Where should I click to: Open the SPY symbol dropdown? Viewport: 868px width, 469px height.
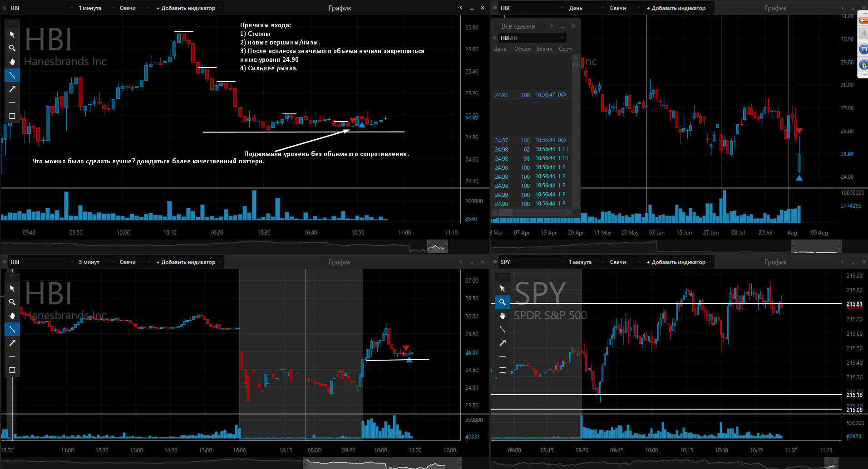tap(532, 262)
